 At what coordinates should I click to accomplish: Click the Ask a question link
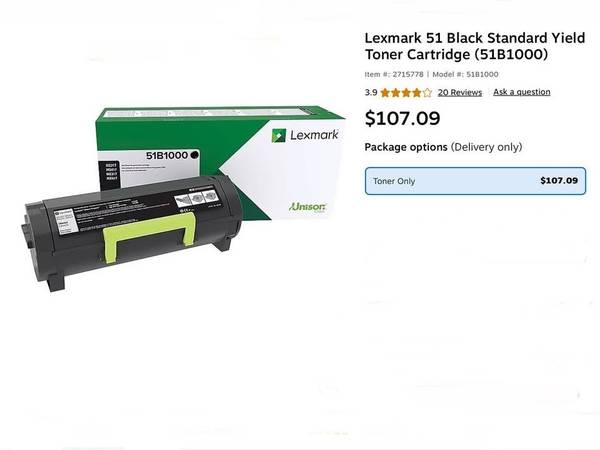(522, 92)
